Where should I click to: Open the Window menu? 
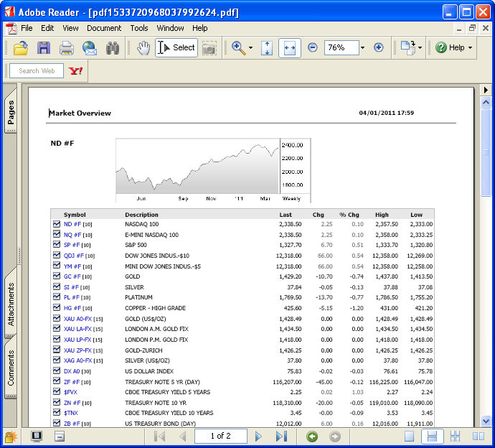170,28
